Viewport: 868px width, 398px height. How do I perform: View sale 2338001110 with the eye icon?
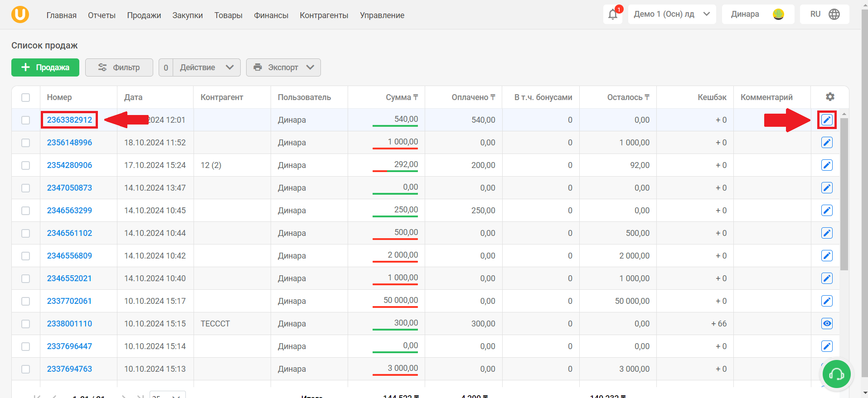(827, 324)
